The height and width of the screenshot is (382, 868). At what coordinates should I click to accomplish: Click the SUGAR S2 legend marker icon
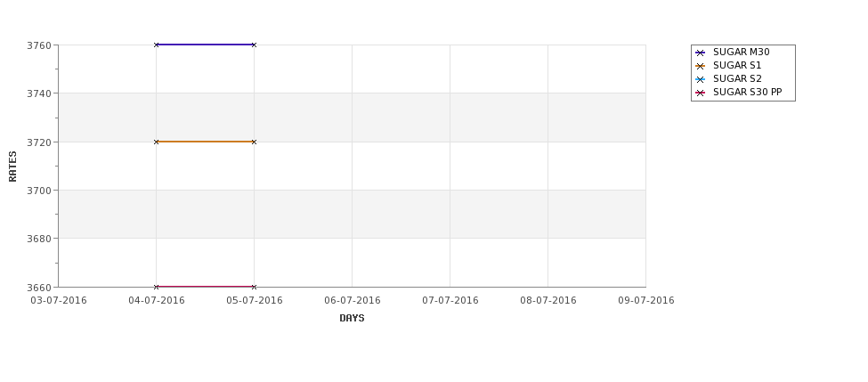click(x=700, y=79)
